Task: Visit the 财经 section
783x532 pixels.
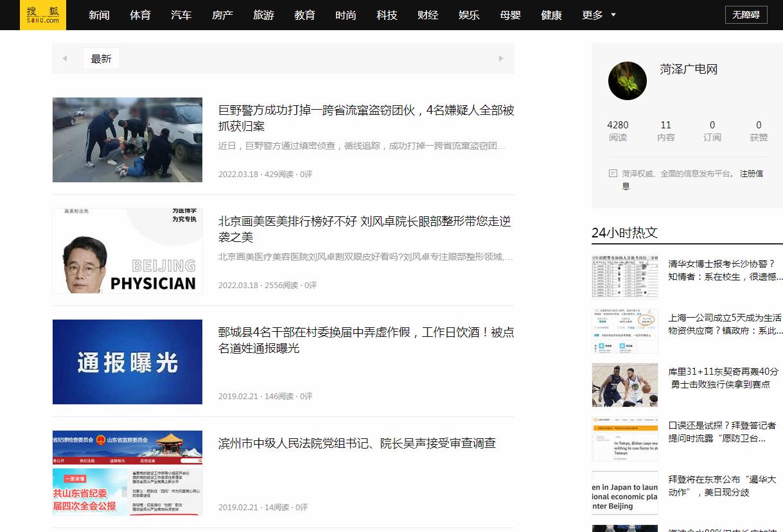Action: pyautogui.click(x=428, y=15)
